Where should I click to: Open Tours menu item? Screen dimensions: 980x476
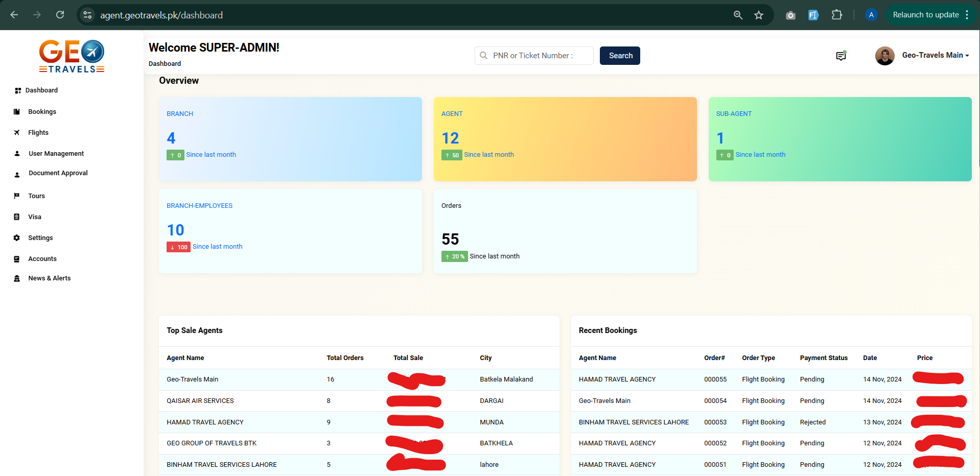click(x=37, y=196)
